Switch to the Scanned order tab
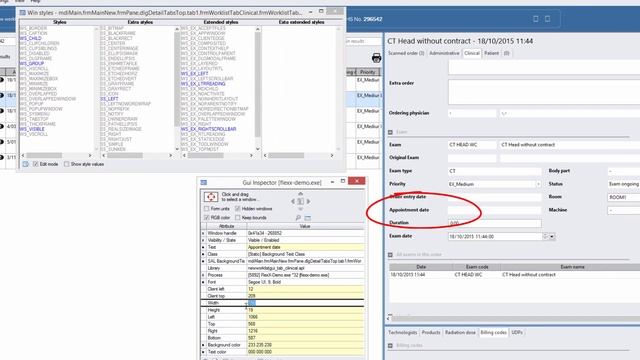This screenshot has width=640, height=360. pos(406,53)
